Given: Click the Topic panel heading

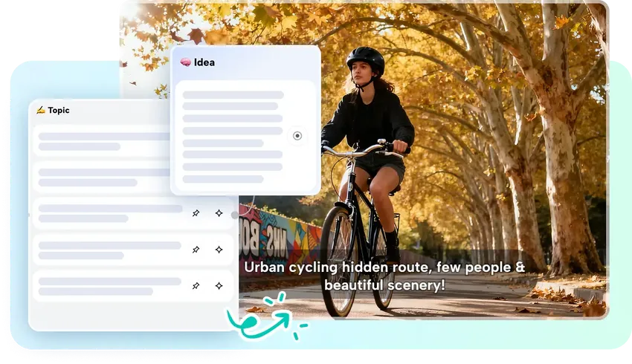Looking at the screenshot, I should tap(58, 110).
